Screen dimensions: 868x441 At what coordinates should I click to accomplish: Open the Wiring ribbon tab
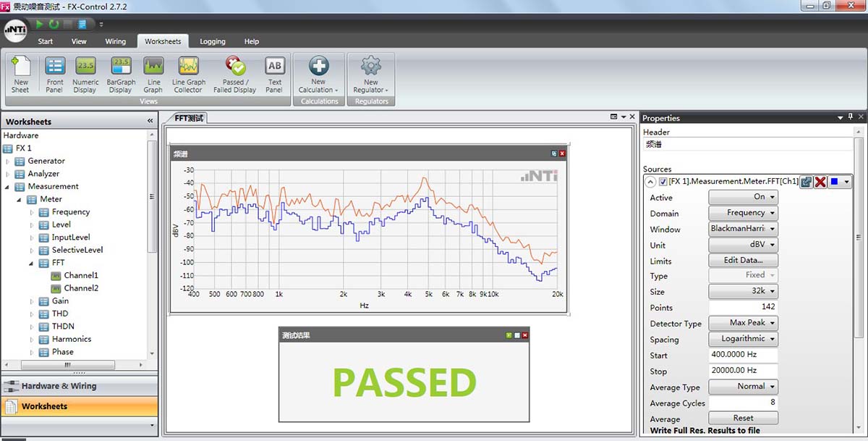115,41
